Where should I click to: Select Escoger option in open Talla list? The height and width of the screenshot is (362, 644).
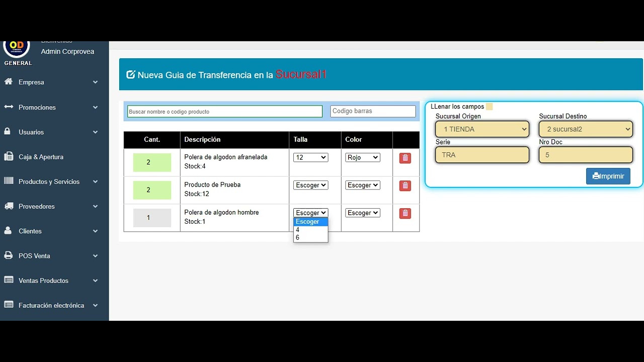tap(310, 222)
